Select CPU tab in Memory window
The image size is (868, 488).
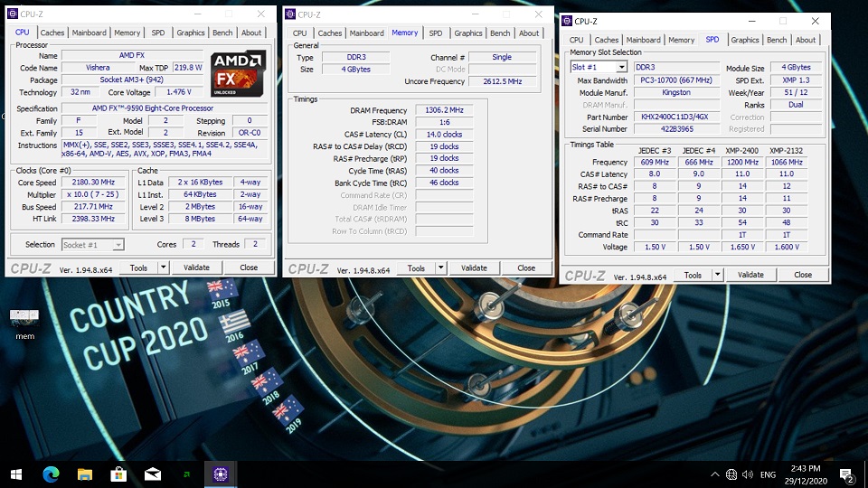coord(299,33)
